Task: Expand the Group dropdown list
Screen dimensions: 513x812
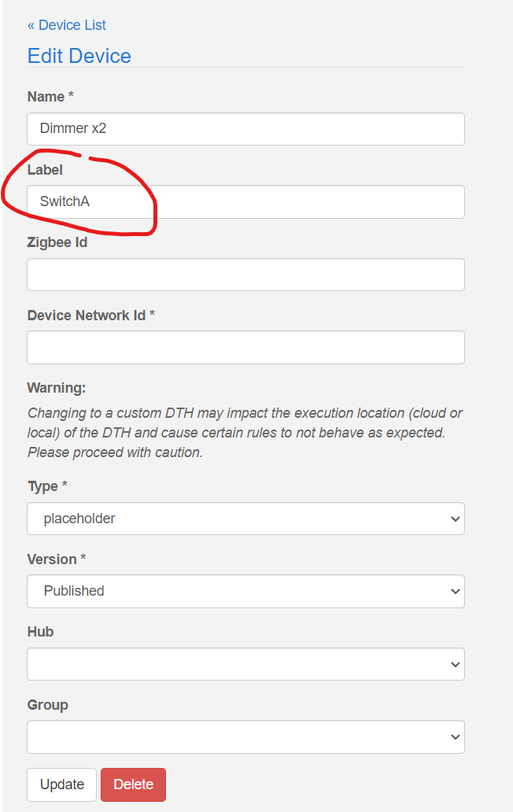Action: click(x=245, y=736)
